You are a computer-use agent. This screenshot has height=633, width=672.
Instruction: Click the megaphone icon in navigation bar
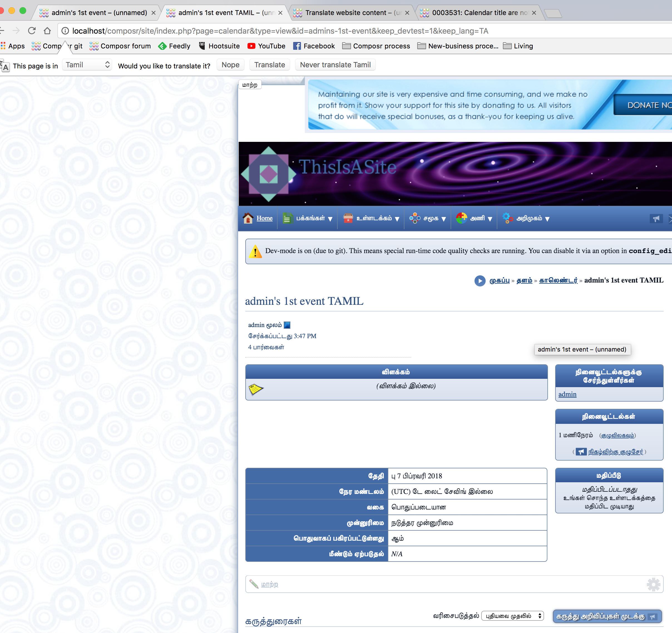pos(656,219)
